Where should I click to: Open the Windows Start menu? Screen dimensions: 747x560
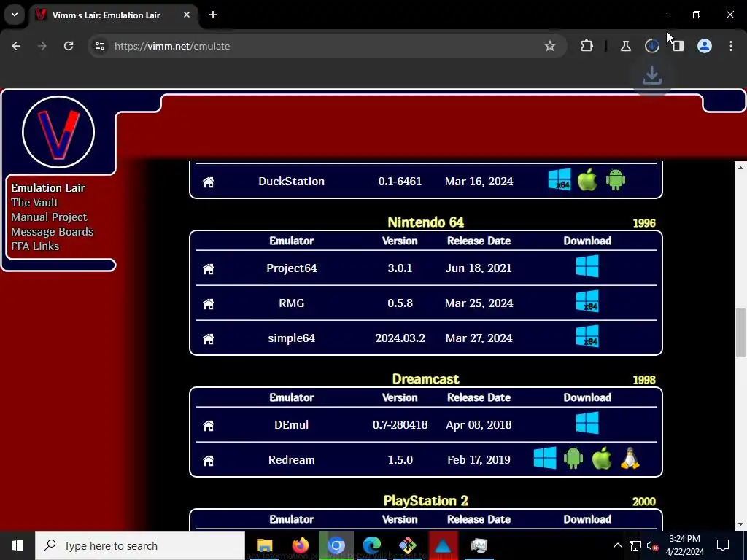[x=18, y=545]
